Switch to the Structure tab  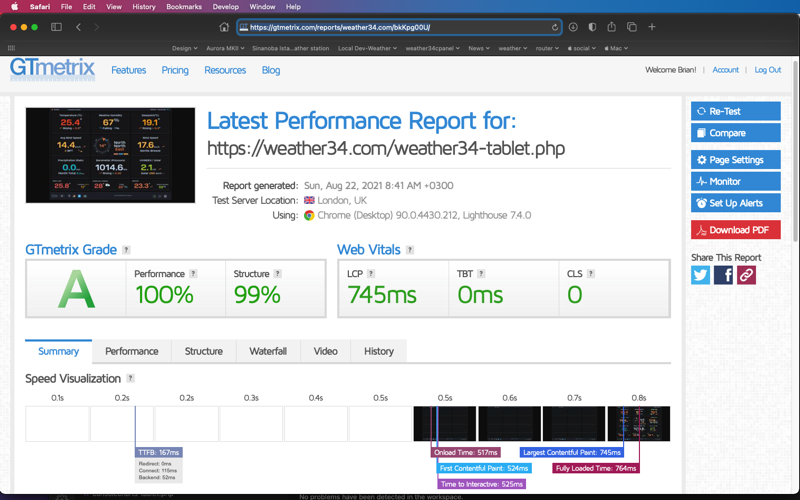click(x=204, y=351)
